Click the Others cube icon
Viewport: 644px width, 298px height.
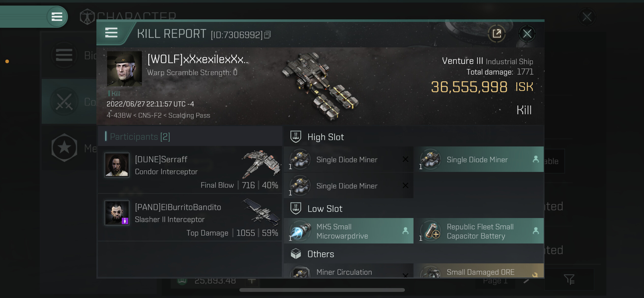click(296, 254)
